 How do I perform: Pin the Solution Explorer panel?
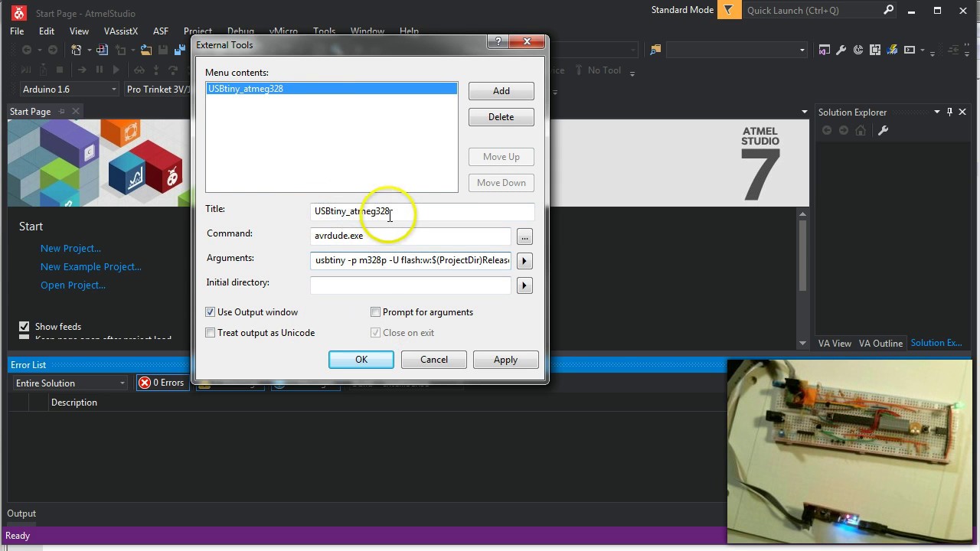tap(949, 112)
